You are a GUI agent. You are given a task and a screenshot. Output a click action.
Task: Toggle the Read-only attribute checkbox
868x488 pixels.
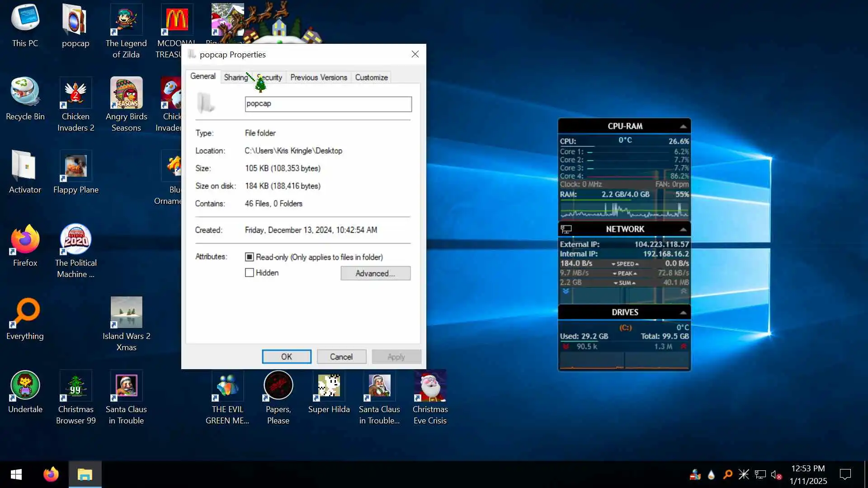(249, 257)
